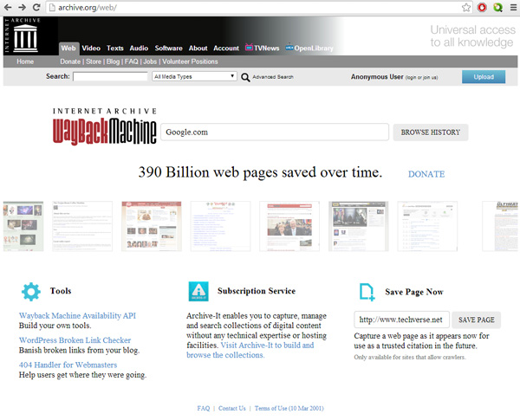
Task: Open the Texts tab
Action: click(x=115, y=48)
